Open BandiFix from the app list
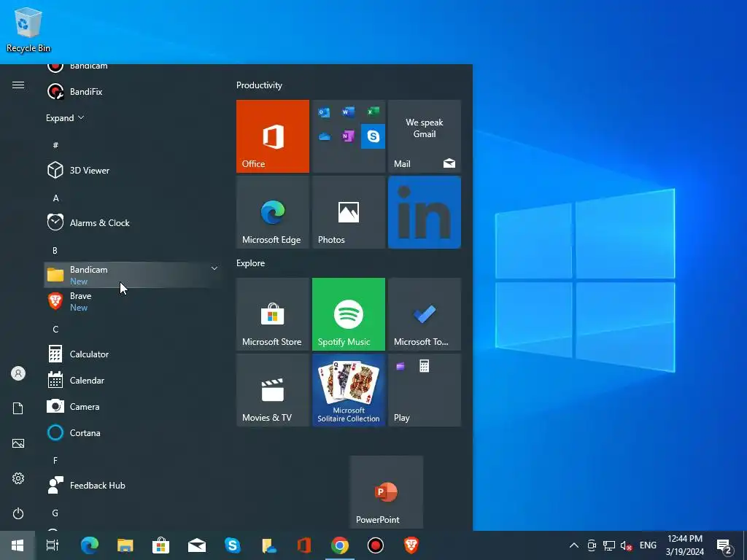 point(133,91)
